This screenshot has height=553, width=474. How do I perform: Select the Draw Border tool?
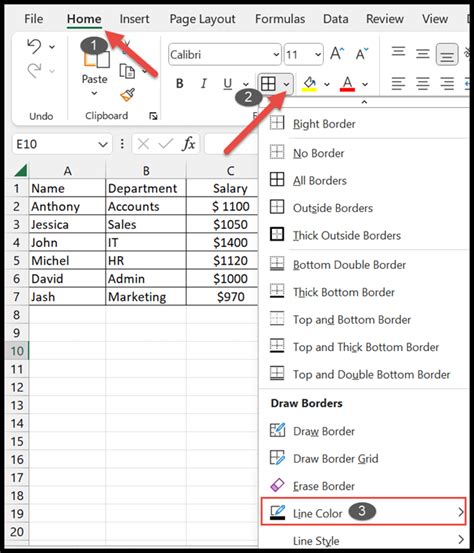click(363, 431)
